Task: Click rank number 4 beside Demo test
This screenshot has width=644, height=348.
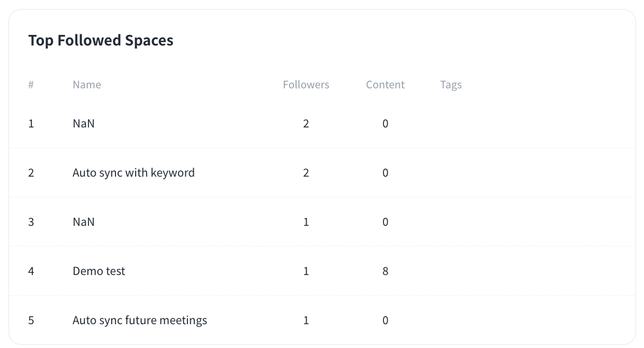Action: (x=31, y=271)
